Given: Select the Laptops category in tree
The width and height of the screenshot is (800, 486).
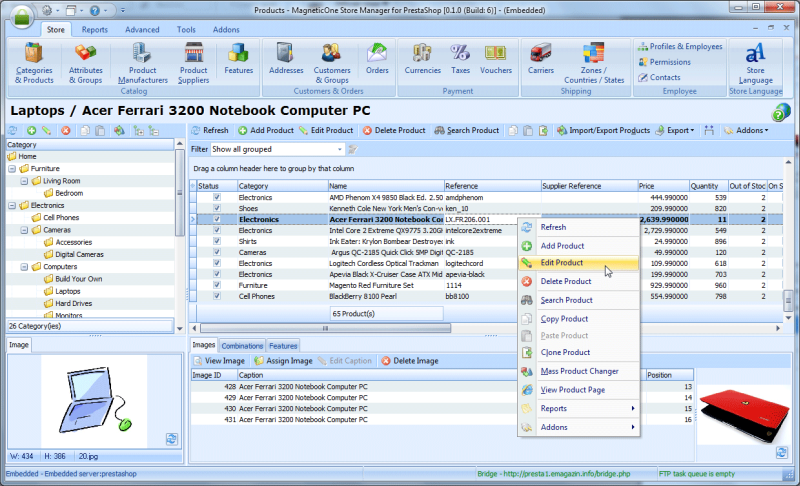Looking at the screenshot, I should (68, 291).
